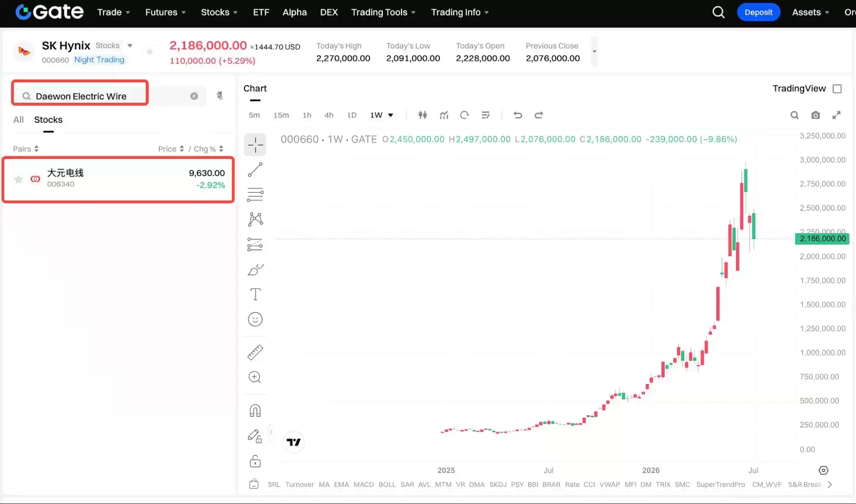Screen dimensions: 856x504
Task: Open the chart indicators menu
Action: point(444,115)
